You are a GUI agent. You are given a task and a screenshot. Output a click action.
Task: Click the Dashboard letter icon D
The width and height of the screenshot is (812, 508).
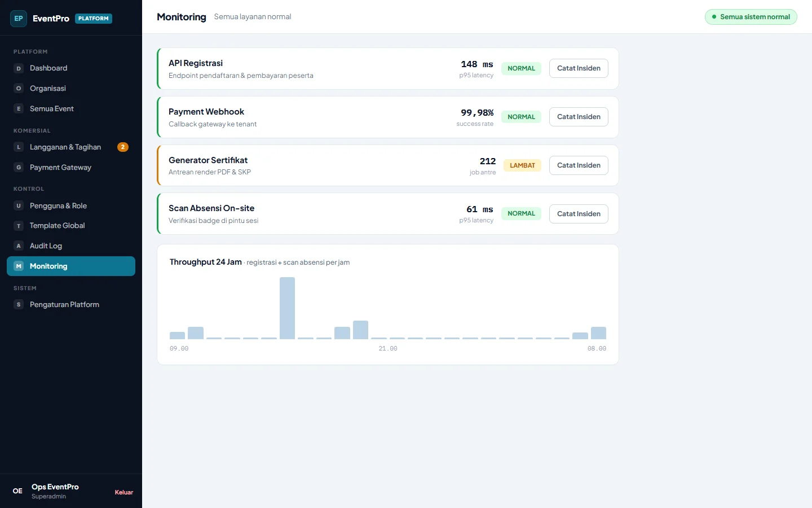[x=19, y=68]
